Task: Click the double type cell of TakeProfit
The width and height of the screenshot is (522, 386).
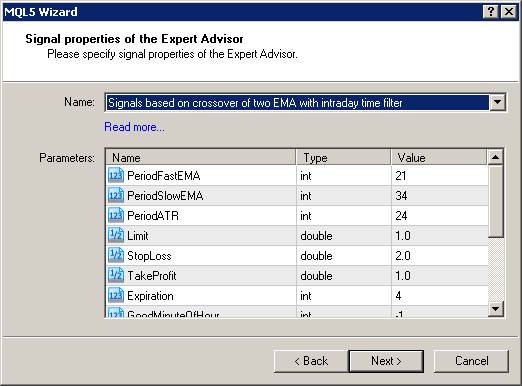Action: tap(344, 276)
